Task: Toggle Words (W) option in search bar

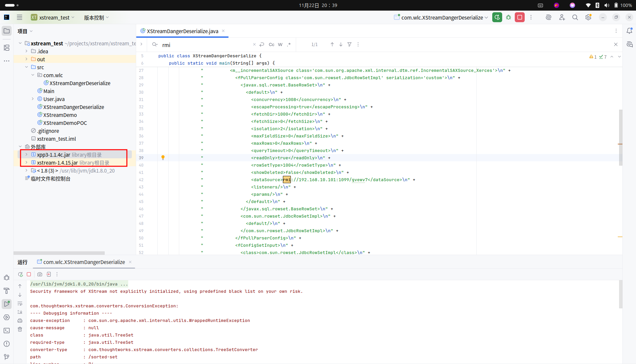Action: tap(280, 45)
